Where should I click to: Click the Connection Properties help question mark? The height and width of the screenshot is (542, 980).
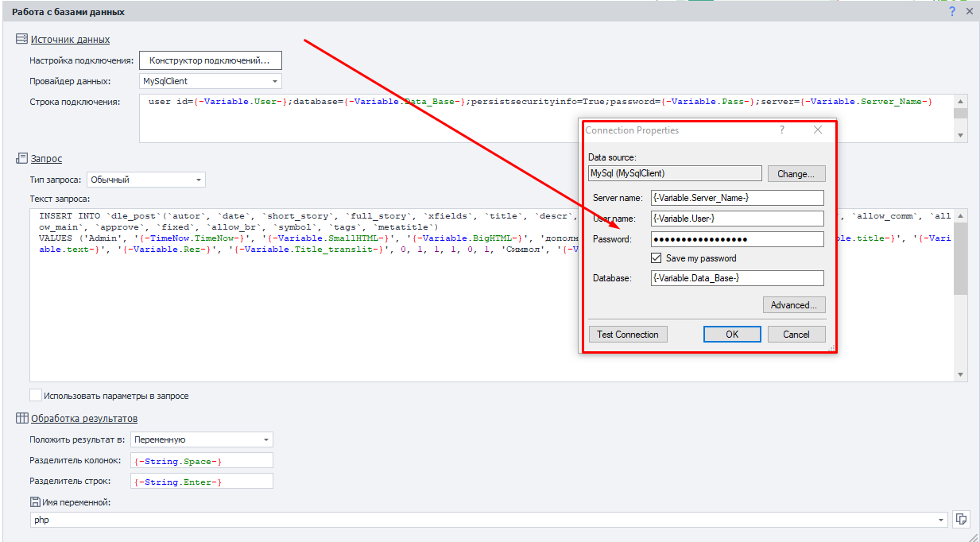(781, 130)
